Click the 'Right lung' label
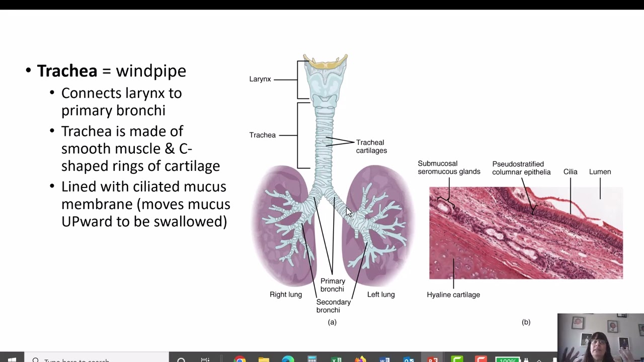Viewport: 644px width, 362px height. (x=286, y=295)
